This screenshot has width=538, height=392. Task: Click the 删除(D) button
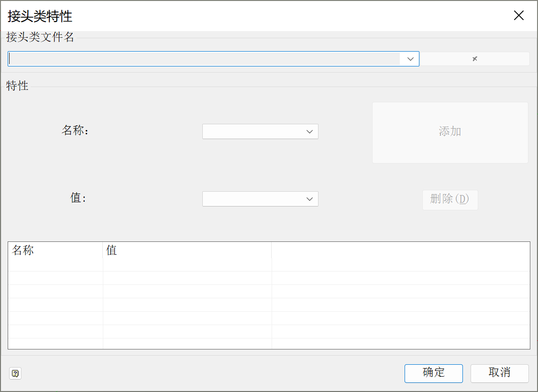tap(450, 200)
